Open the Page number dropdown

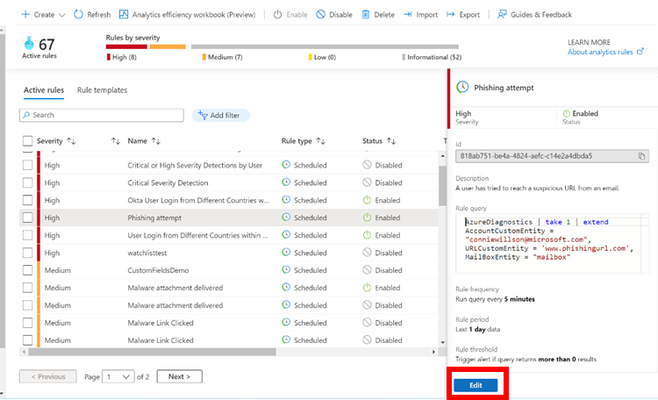click(x=118, y=376)
